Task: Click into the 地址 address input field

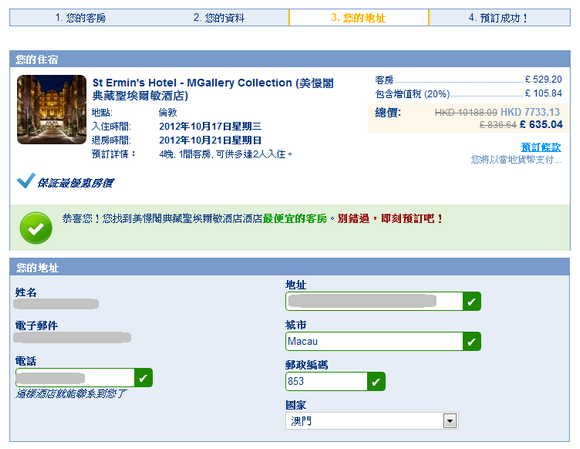Action: coord(374,301)
